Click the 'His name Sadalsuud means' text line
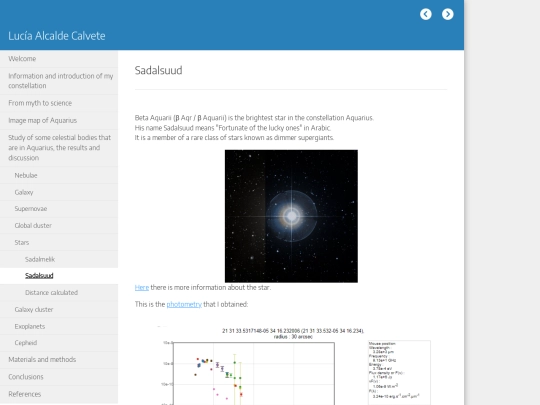Image resolution: width=540 pixels, height=405 pixels. pos(233,128)
